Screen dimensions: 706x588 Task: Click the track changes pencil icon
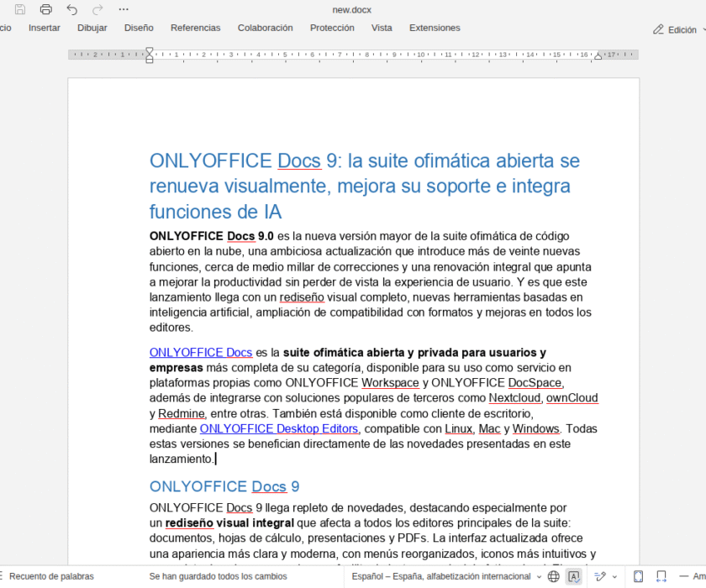[x=600, y=576]
